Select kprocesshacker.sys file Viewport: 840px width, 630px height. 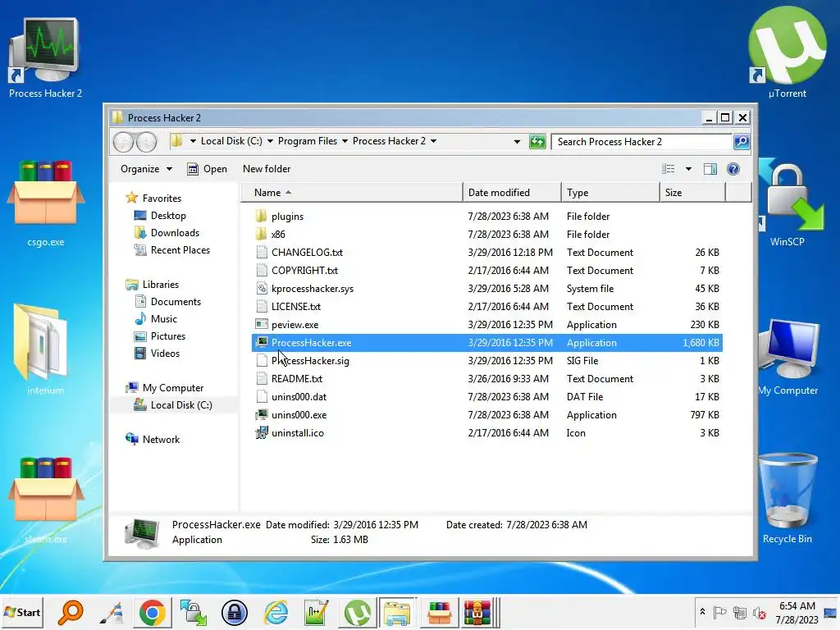(487, 289)
